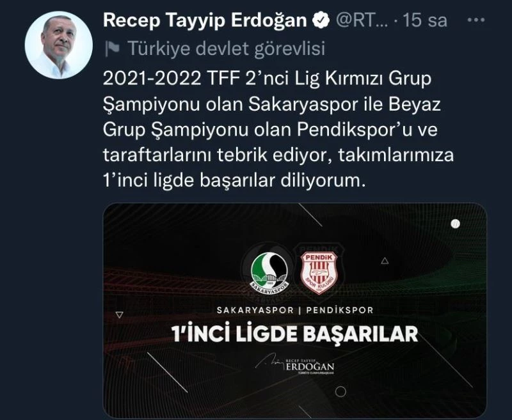Open Recep Tayyip Erdoğan's profile avatar
The height and width of the screenshot is (420, 512).
click(x=58, y=45)
